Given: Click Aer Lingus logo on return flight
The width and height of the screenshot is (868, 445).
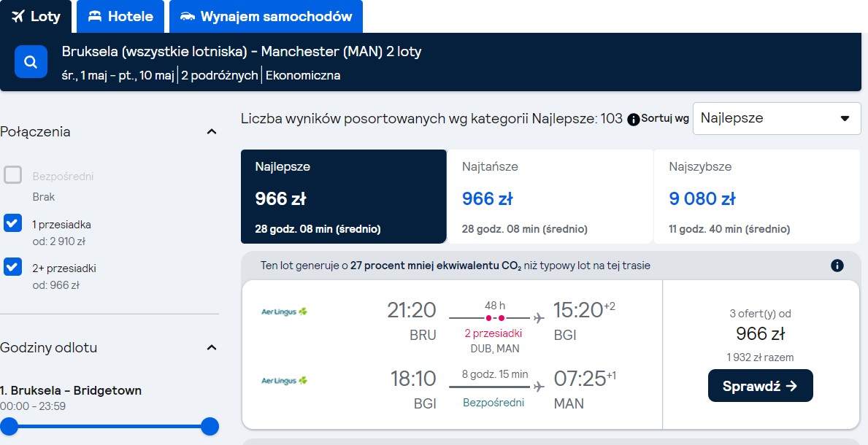Looking at the screenshot, I should [284, 380].
